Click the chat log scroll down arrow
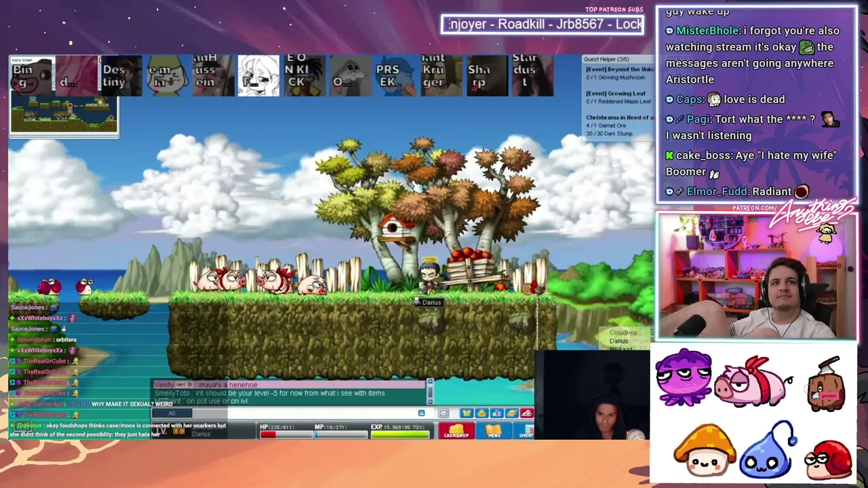 click(x=429, y=401)
